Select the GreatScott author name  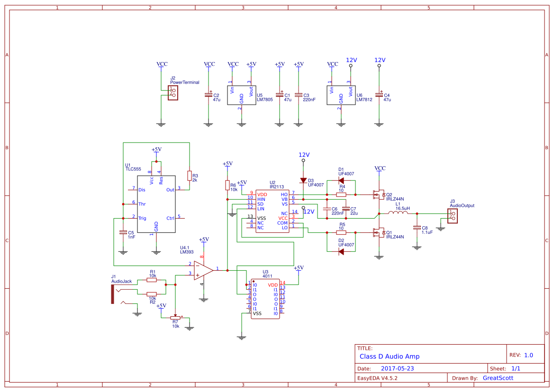(497, 378)
